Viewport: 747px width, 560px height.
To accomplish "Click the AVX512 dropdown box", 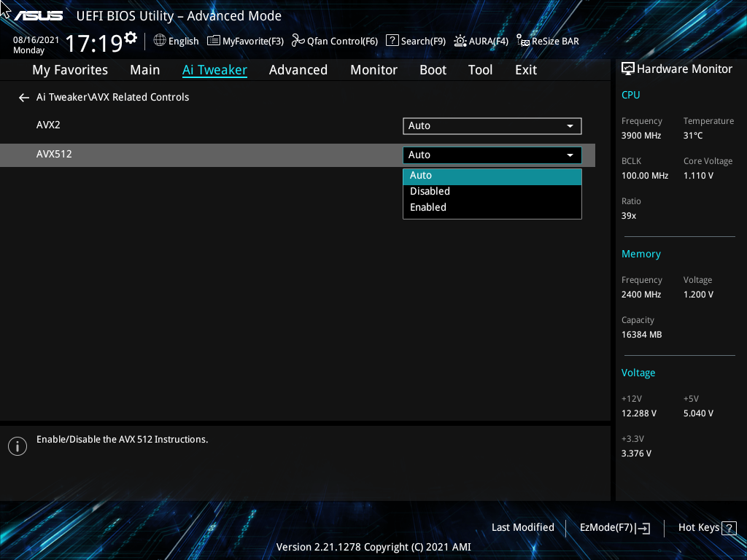I will click(x=492, y=155).
